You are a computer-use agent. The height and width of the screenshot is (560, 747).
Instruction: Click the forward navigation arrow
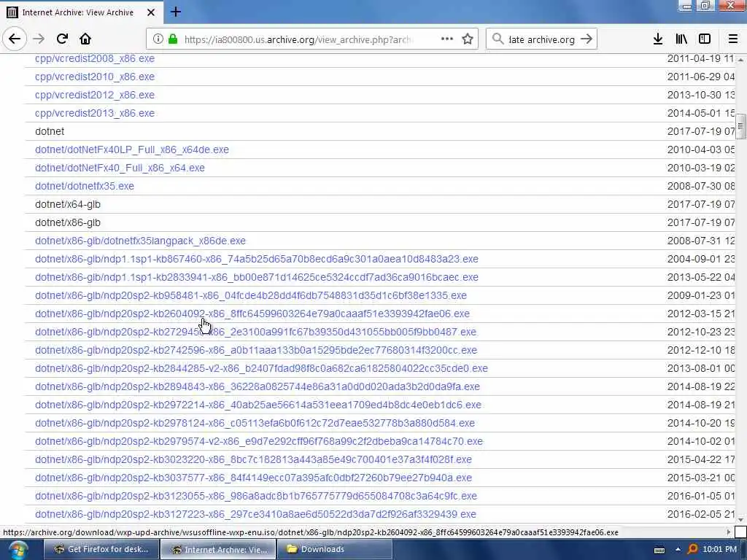point(39,39)
